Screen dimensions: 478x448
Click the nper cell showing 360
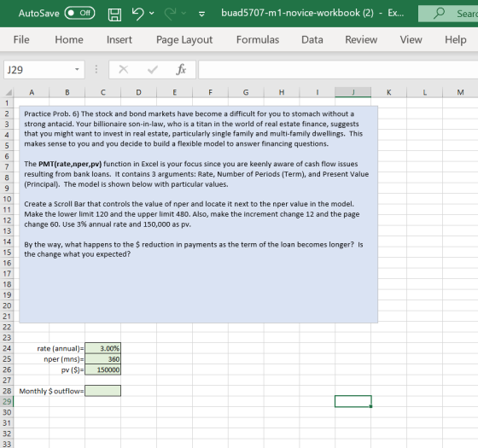(103, 359)
